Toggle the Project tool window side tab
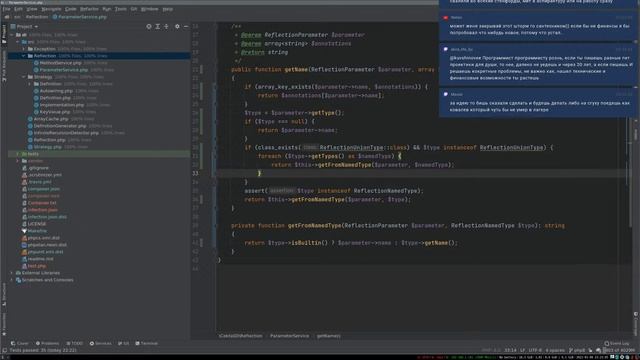Screen dimensions: 640x360 click(4, 35)
